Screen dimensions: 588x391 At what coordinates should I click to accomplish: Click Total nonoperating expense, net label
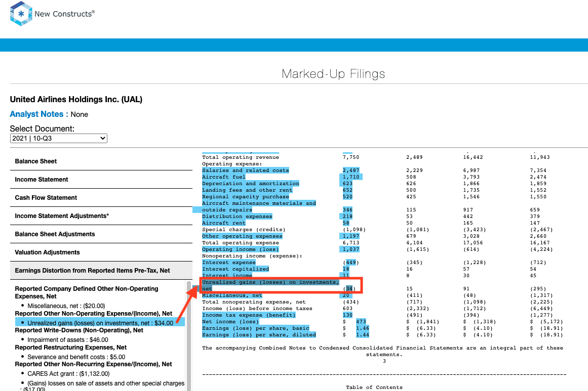pyautogui.click(x=254, y=302)
